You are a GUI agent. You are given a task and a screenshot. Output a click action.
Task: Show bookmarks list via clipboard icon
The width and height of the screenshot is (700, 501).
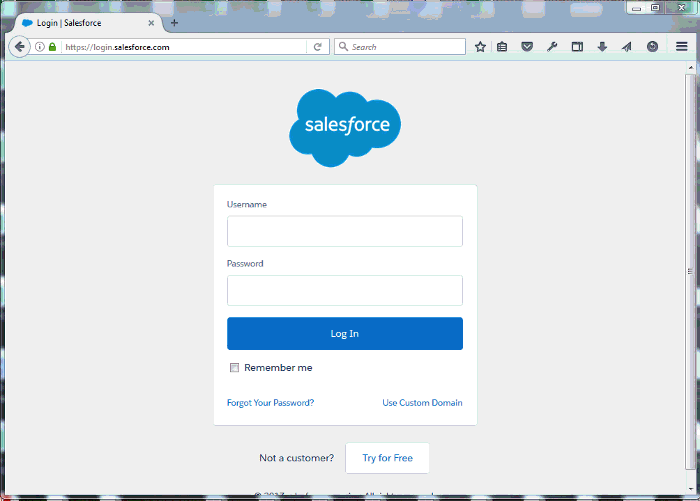502,47
